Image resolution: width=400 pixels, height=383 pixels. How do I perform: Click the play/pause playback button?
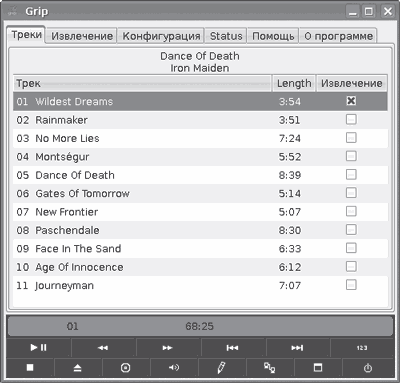tap(39, 348)
